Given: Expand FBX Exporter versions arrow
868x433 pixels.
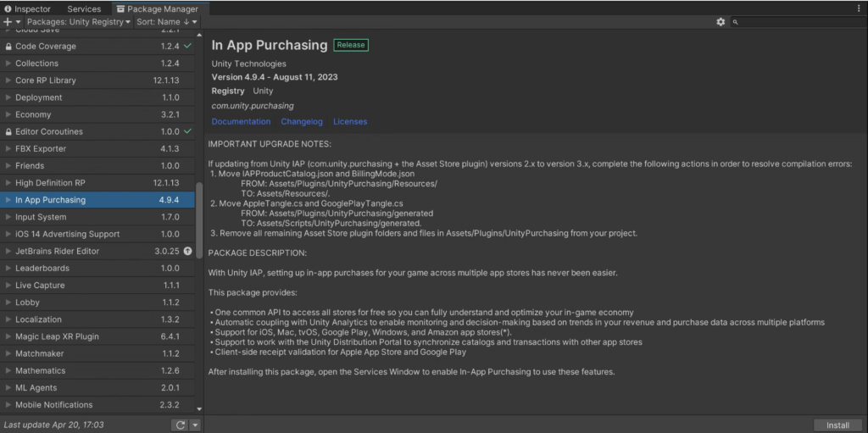Looking at the screenshot, I should tap(8, 148).
